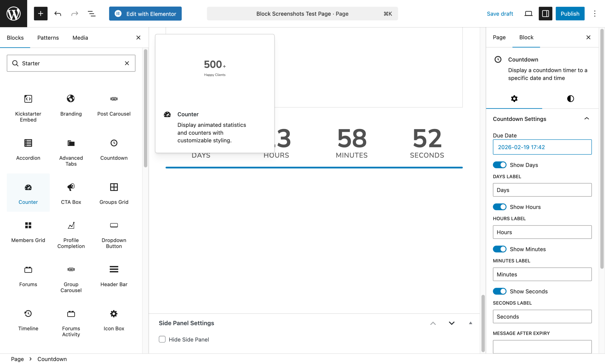Toggle the Show Seconds switch
The image size is (605, 364).
(500, 291)
